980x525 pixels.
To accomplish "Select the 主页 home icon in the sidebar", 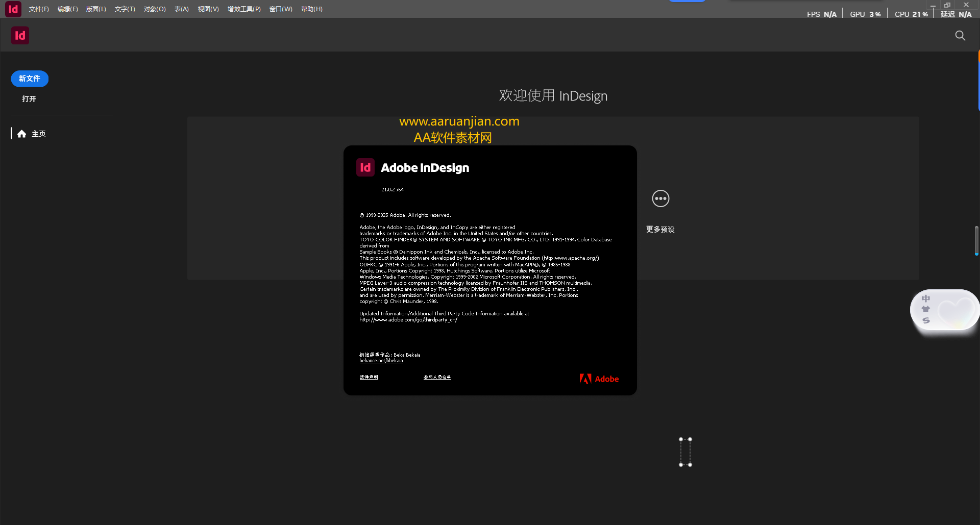I will coord(21,133).
